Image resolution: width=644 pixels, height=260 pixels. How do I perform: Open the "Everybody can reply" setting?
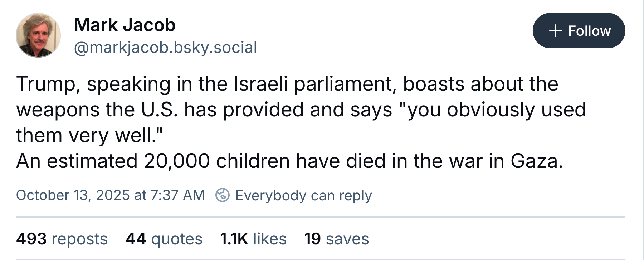click(x=303, y=195)
